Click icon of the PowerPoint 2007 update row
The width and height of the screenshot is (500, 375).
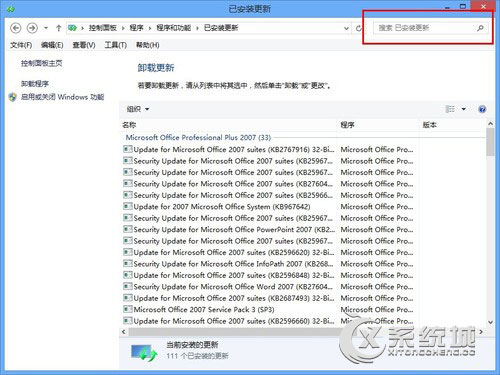pyautogui.click(x=127, y=229)
